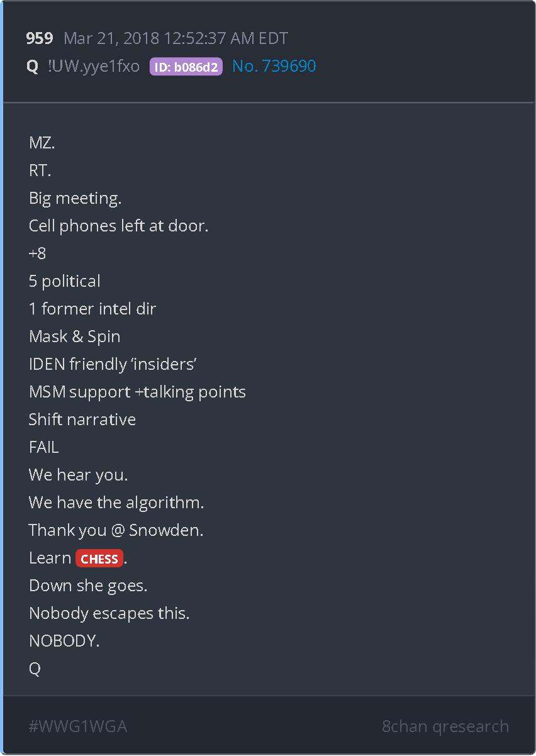Click the text "Nobody escapes this."
536x756 pixels.
(x=109, y=613)
